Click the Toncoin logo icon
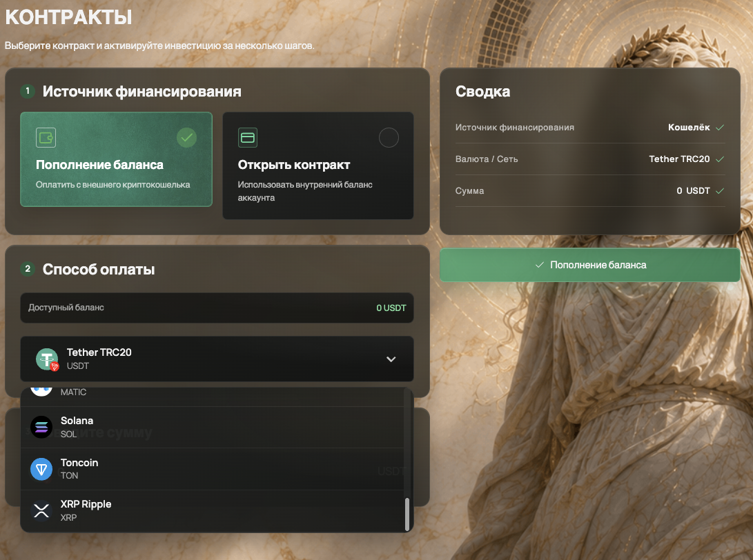 click(x=42, y=469)
